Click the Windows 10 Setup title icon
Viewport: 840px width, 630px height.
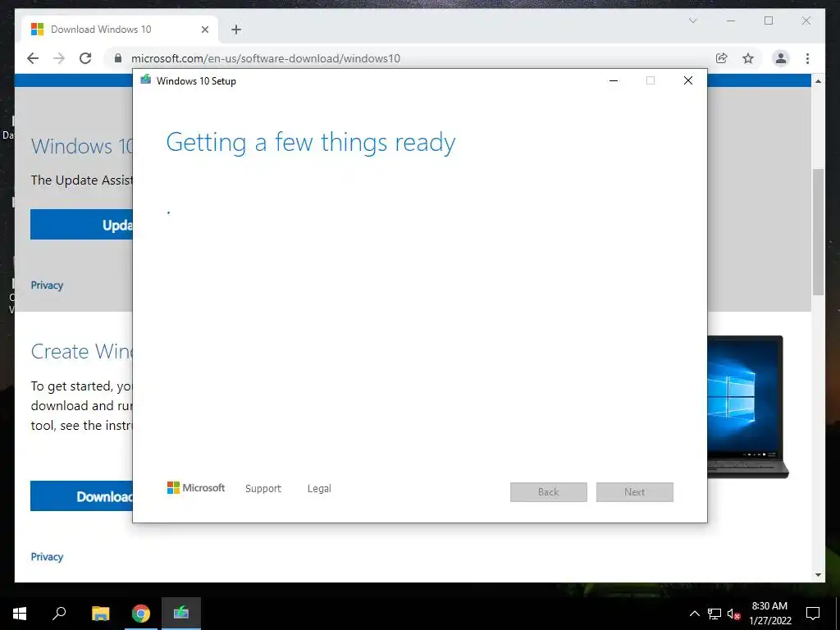tap(145, 80)
